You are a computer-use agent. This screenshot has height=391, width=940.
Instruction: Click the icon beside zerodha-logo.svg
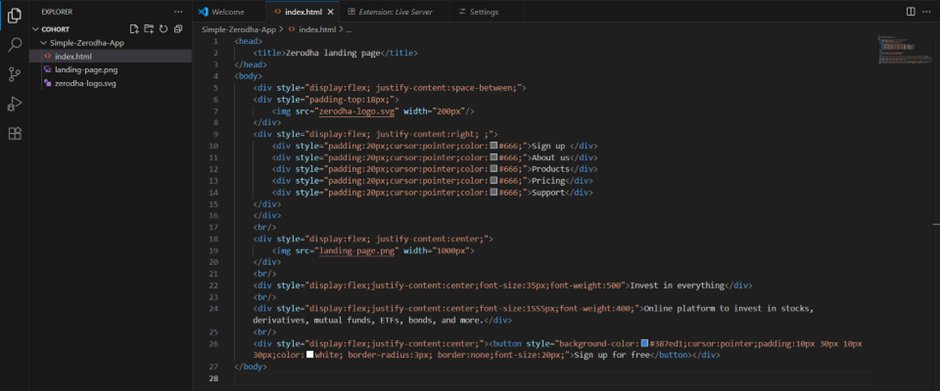pos(48,83)
